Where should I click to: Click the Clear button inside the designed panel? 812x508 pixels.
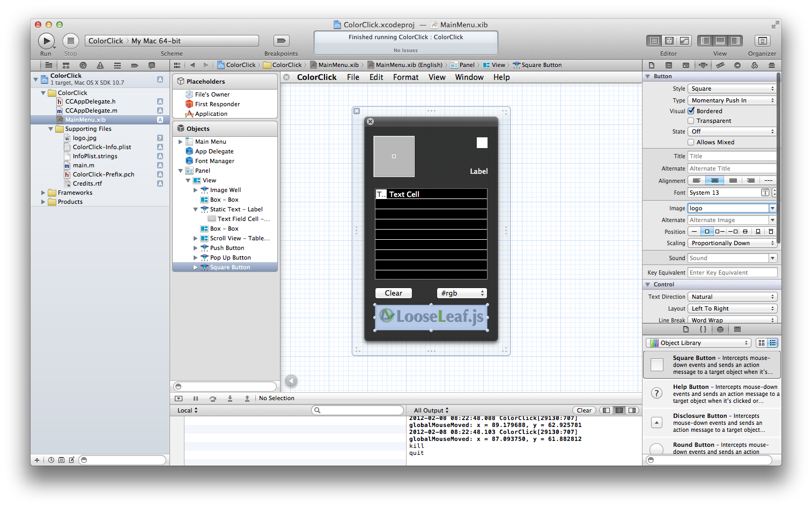[x=393, y=293]
